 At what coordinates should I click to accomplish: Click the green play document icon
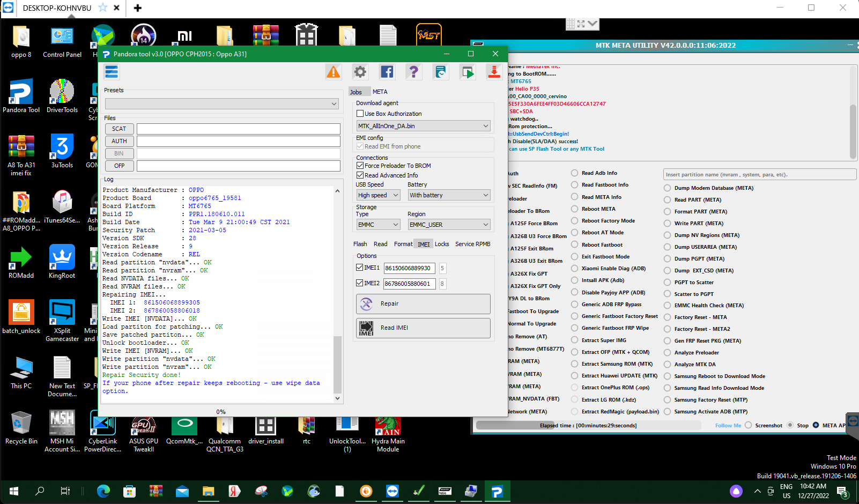click(467, 72)
